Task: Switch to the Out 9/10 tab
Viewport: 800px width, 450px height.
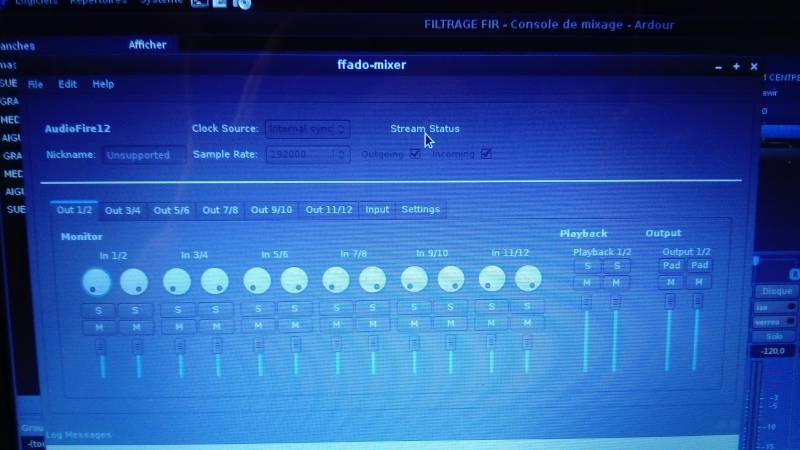Action: pos(271,210)
